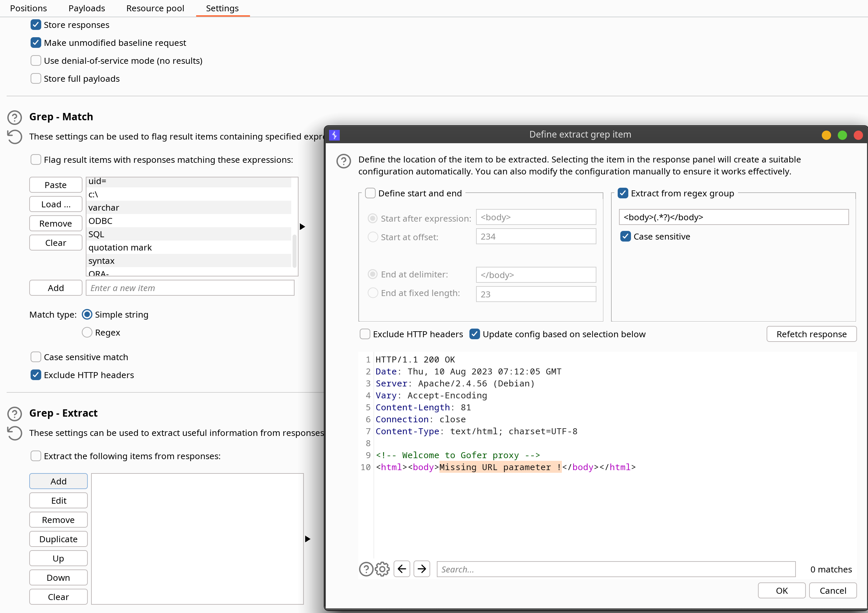Viewport: 868px width, 613px height.
Task: Click highlighted 'Missing URL parameter !' text
Action: (x=500, y=467)
